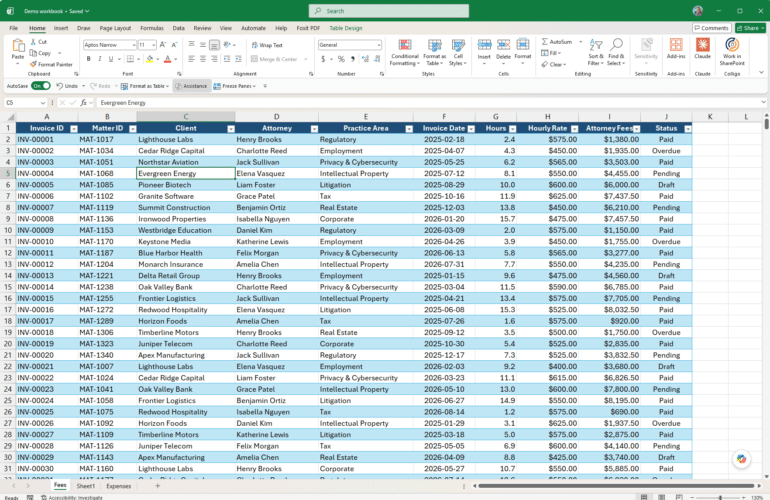
Task: Expand the Name Box dropdown arrow
Action: click(43, 103)
